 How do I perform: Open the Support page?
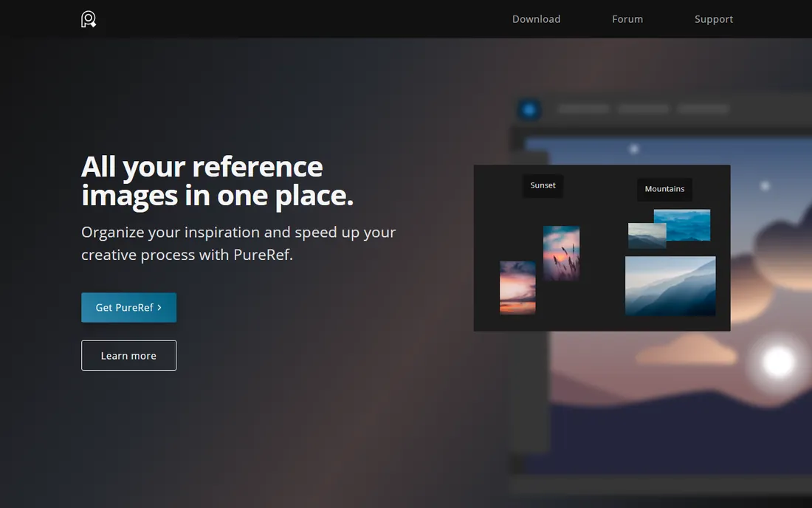coord(714,19)
